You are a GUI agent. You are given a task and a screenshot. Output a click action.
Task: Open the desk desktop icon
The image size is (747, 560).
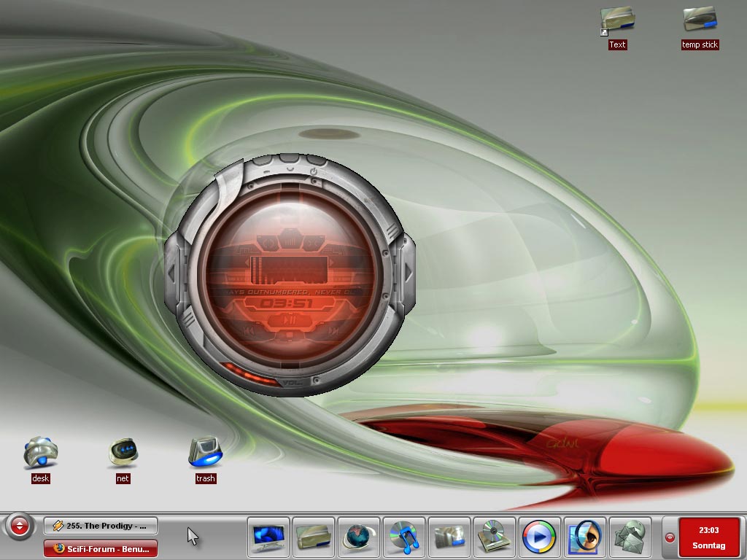(40, 453)
